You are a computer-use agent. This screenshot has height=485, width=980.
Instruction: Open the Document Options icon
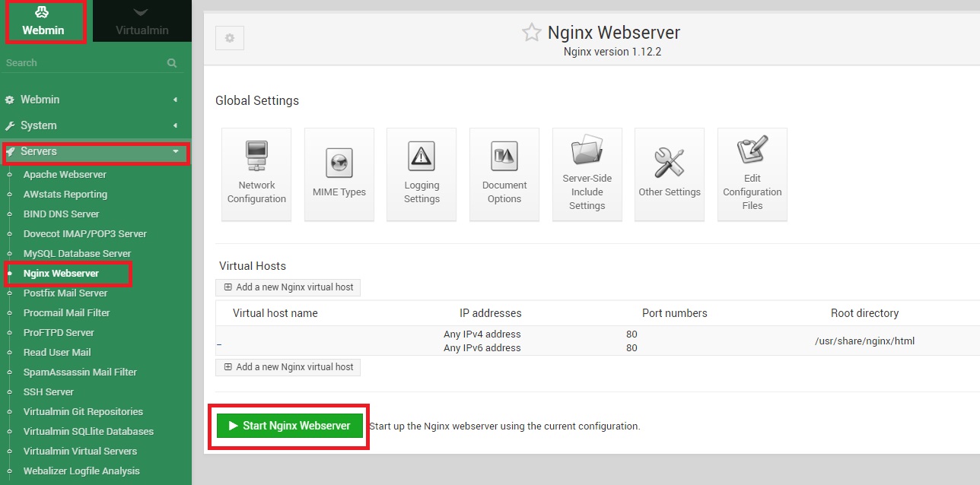pyautogui.click(x=504, y=174)
